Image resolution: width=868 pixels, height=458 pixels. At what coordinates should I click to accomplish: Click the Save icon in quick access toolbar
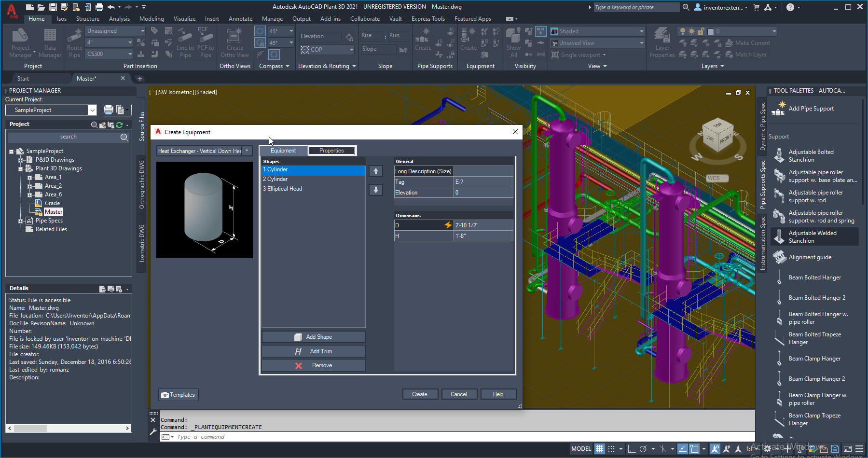coord(53,7)
